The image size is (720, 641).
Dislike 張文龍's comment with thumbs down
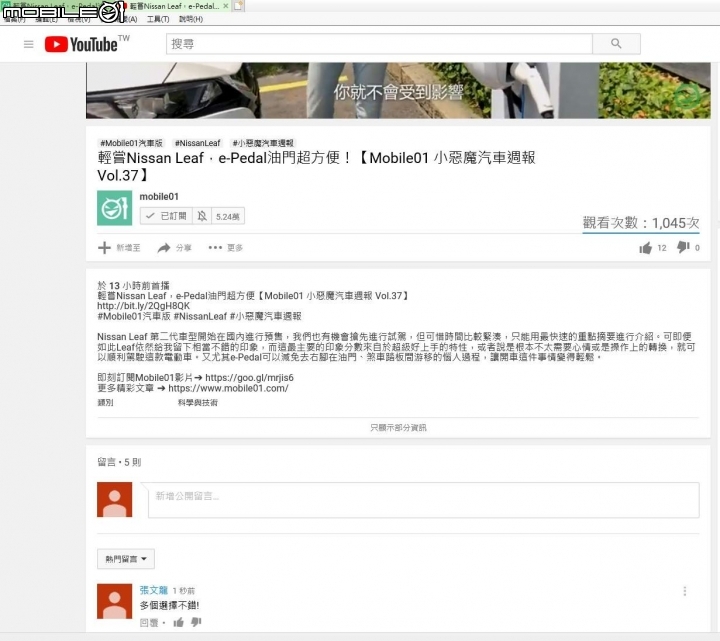(x=196, y=622)
